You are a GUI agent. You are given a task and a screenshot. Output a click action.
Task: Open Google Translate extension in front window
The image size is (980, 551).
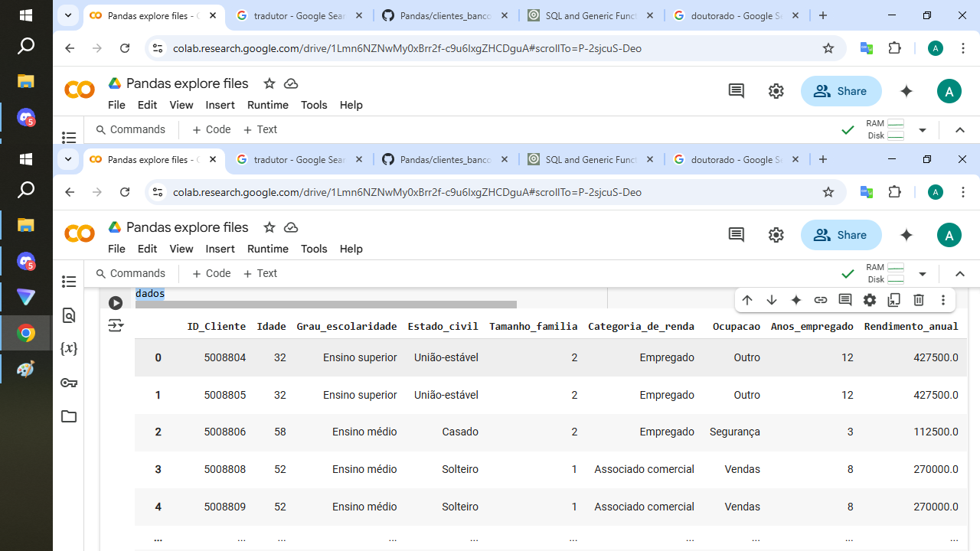click(x=867, y=192)
